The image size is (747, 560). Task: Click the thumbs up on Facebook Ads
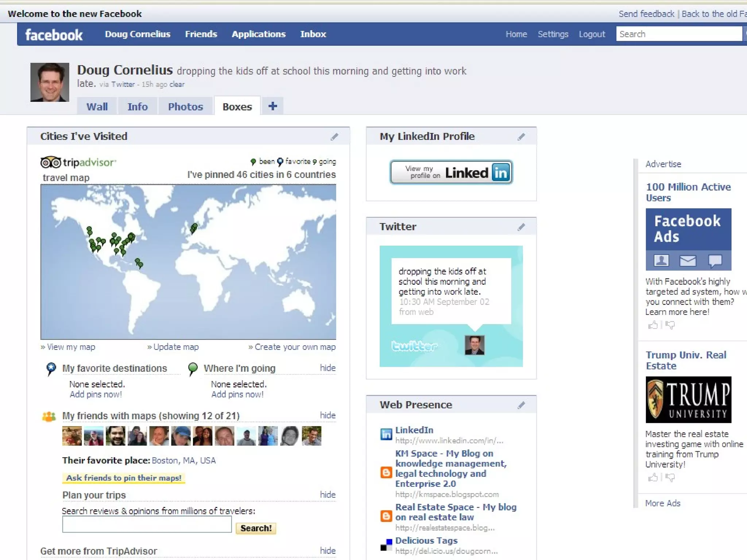[653, 325]
